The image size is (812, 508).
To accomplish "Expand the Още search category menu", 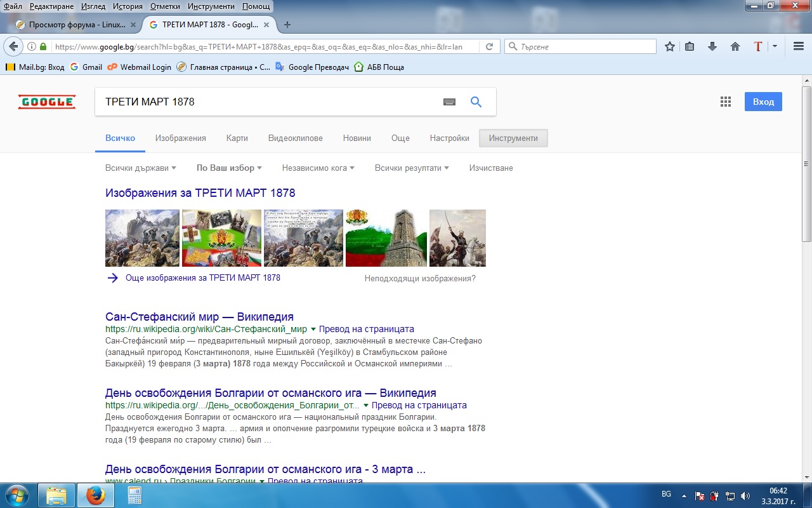I will (x=400, y=138).
